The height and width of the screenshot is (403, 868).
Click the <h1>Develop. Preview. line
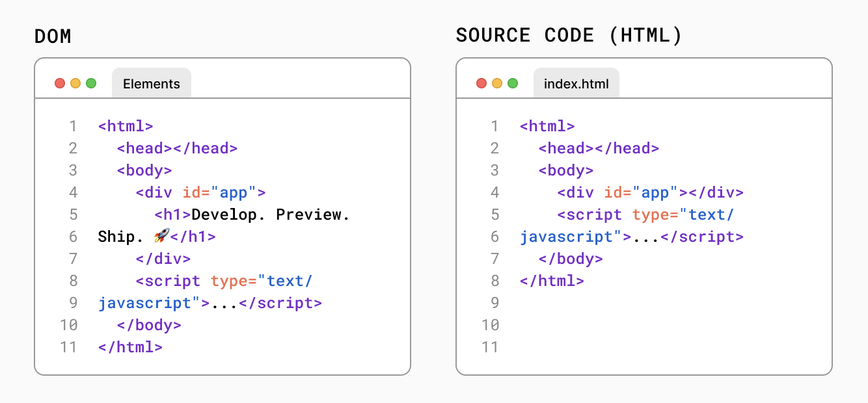[x=252, y=214]
